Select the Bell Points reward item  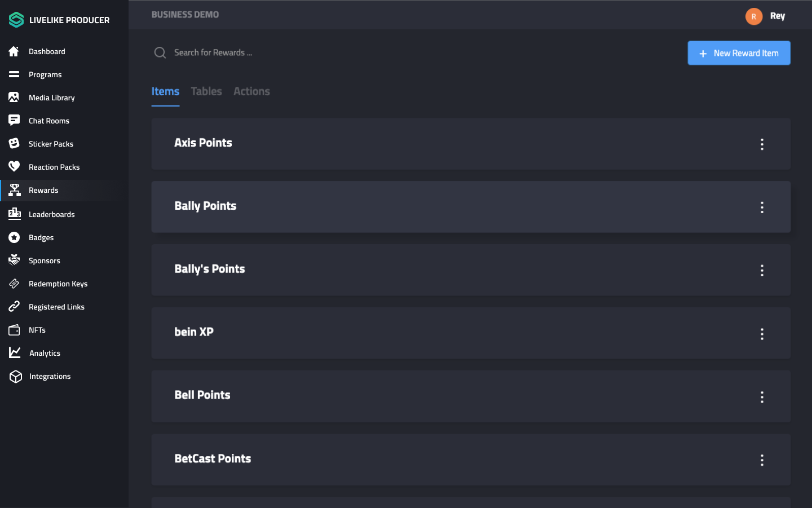pyautogui.click(x=471, y=396)
